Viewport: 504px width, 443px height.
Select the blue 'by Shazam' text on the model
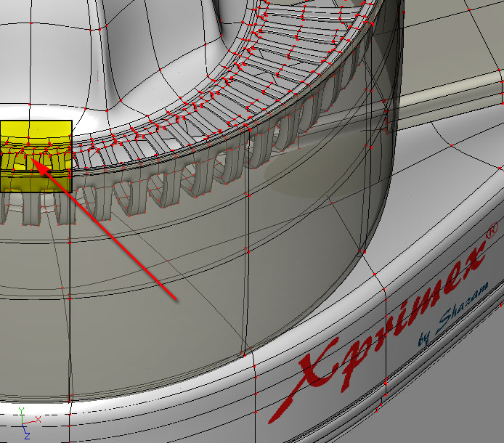coord(454,314)
